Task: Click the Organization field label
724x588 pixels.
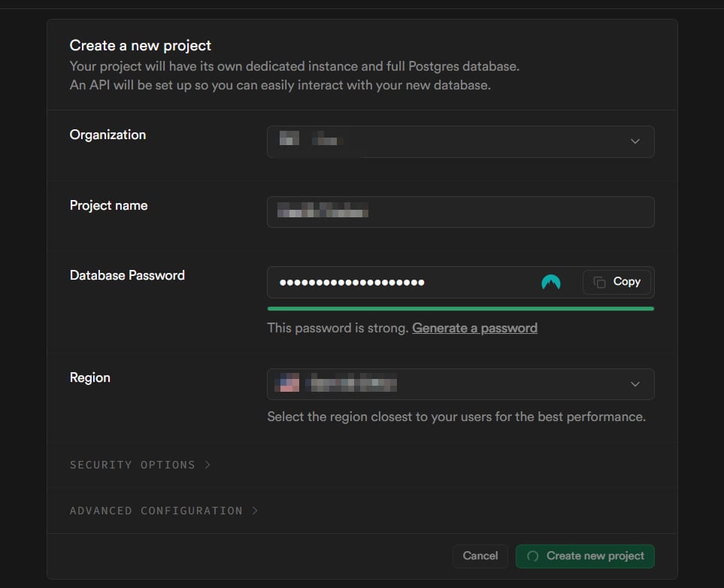Action: coord(108,135)
